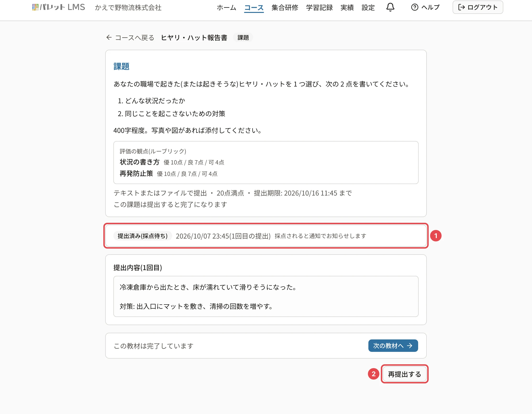
Task: Click the この課題は提出すると完了になります note
Action: coord(170,204)
